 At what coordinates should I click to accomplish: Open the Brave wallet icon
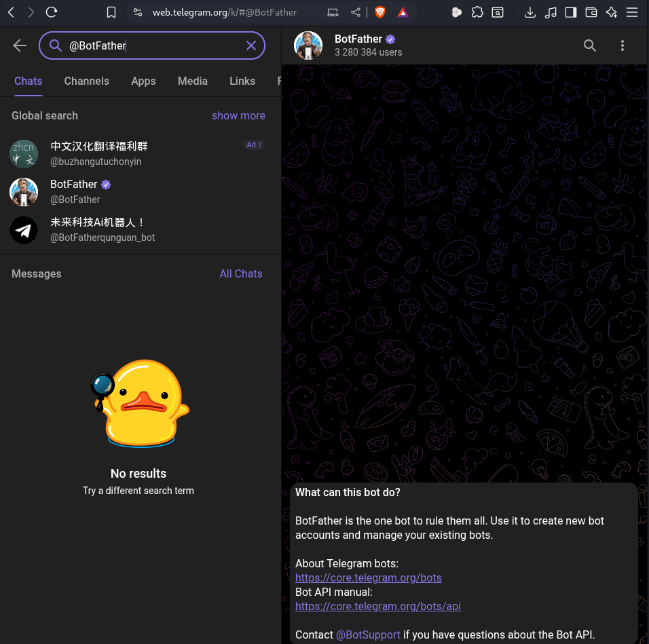[591, 12]
